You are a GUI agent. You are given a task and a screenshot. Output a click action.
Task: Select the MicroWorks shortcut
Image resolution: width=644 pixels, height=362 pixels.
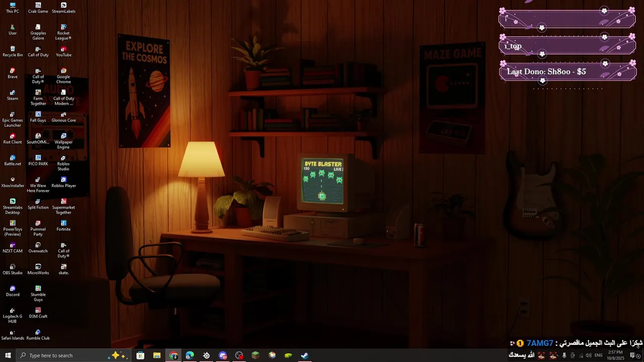tap(38, 269)
